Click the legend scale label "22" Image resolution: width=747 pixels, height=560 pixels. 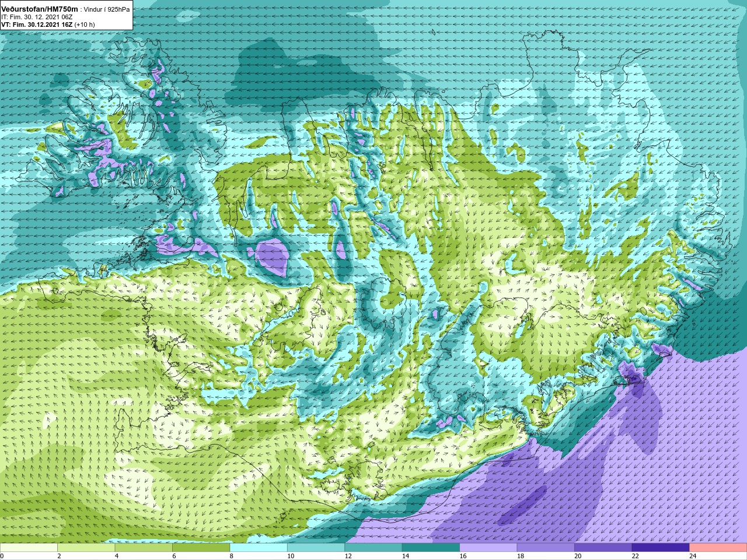coord(636,556)
